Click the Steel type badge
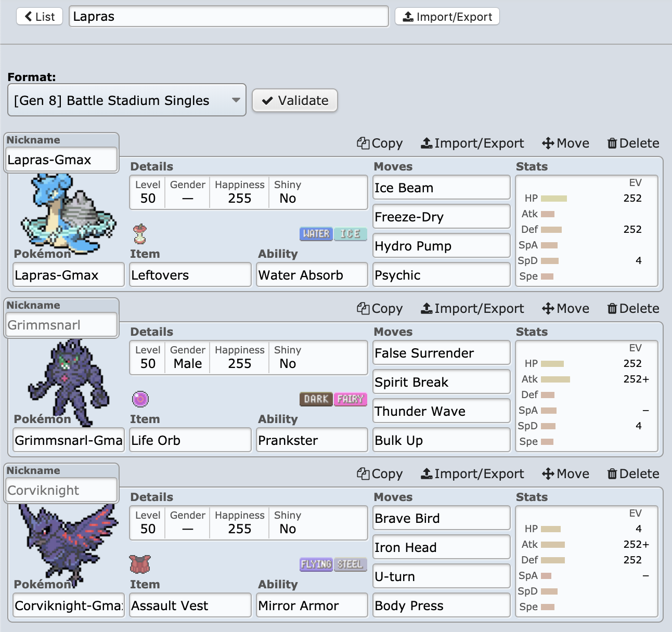Image resolution: width=672 pixels, height=632 pixels. click(x=350, y=564)
